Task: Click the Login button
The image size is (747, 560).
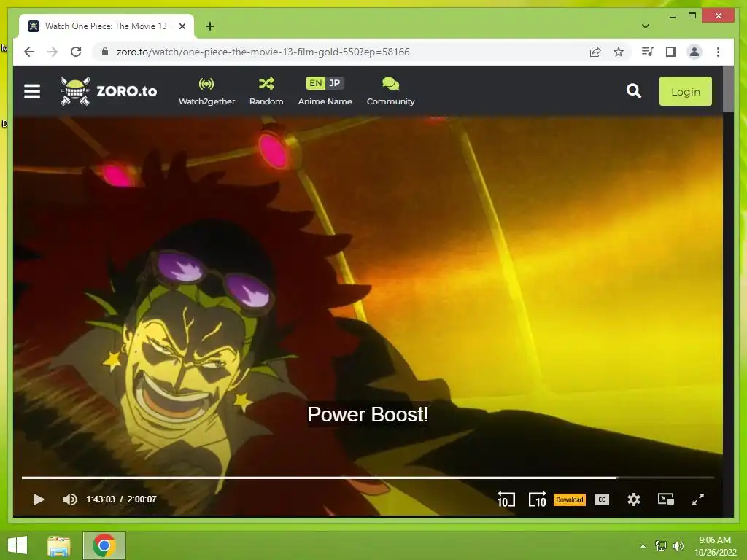Action: pos(686,91)
